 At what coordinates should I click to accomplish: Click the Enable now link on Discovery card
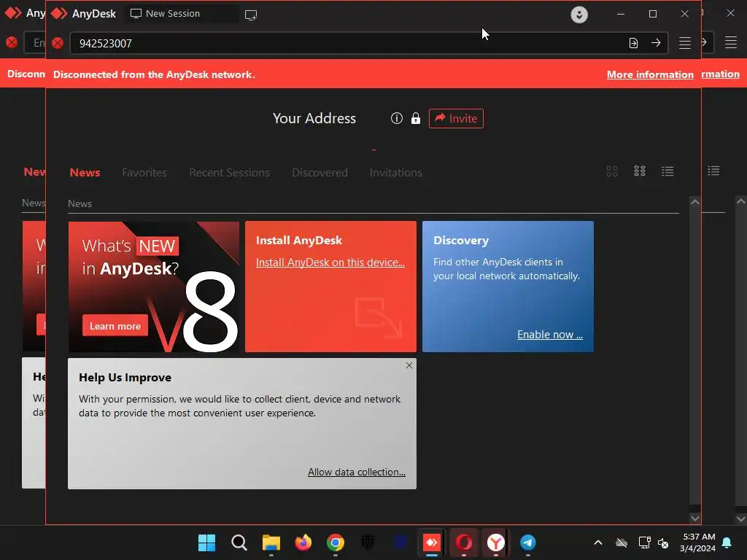[x=550, y=335]
